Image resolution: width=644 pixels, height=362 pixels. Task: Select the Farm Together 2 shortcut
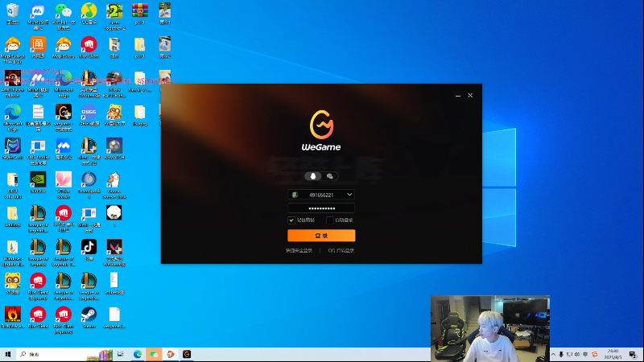[114, 16]
